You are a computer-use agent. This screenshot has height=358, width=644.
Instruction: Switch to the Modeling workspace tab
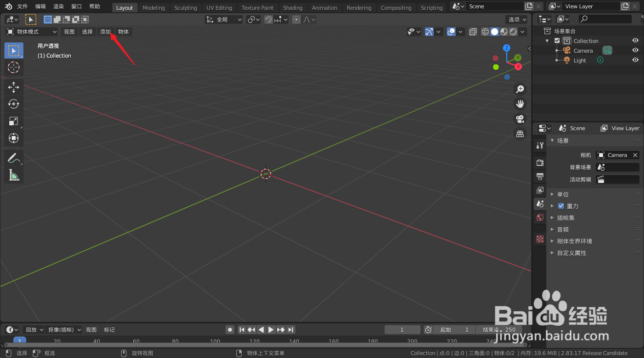(x=154, y=7)
